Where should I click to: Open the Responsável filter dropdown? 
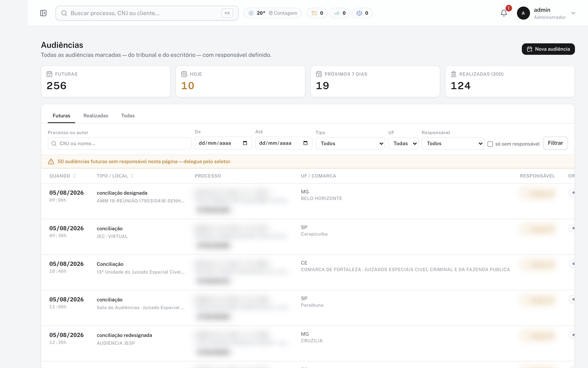pyautogui.click(x=453, y=144)
